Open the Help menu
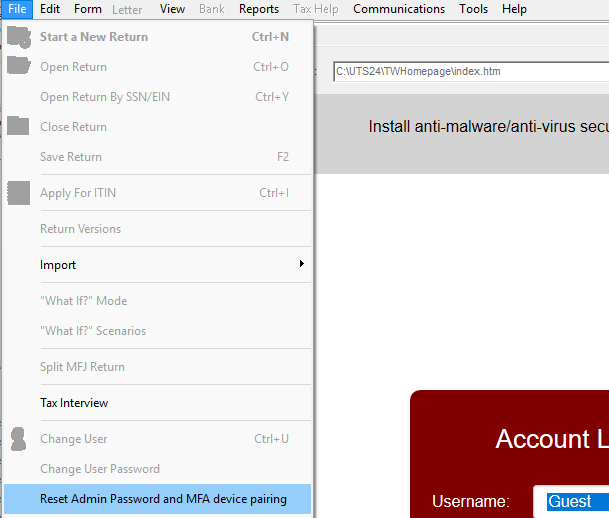 (x=514, y=9)
